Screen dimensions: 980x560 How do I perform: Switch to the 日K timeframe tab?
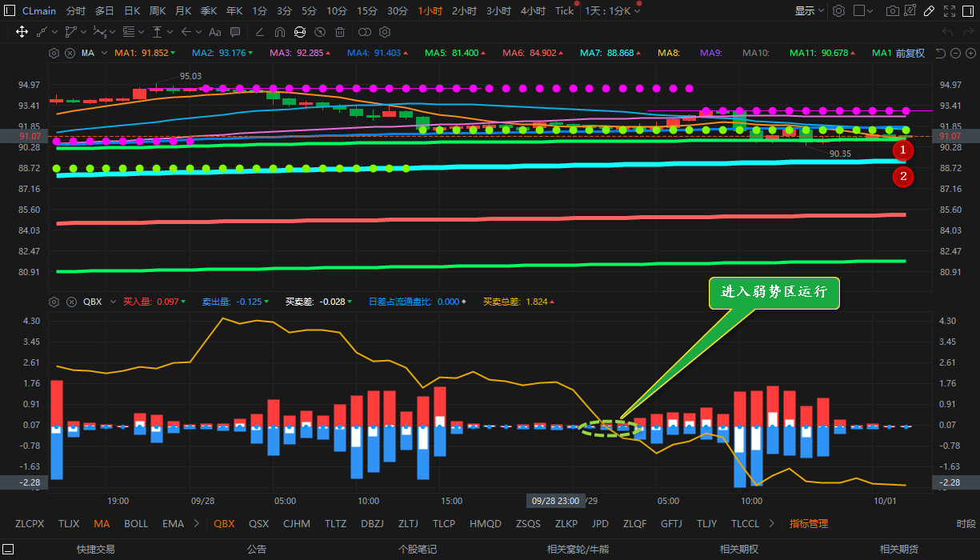tap(130, 11)
